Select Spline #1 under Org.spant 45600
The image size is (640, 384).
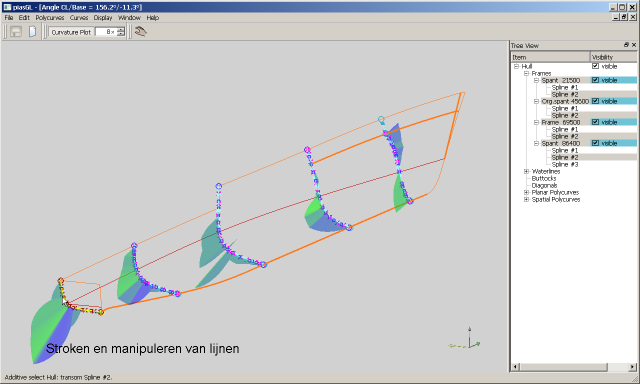pyautogui.click(x=565, y=109)
